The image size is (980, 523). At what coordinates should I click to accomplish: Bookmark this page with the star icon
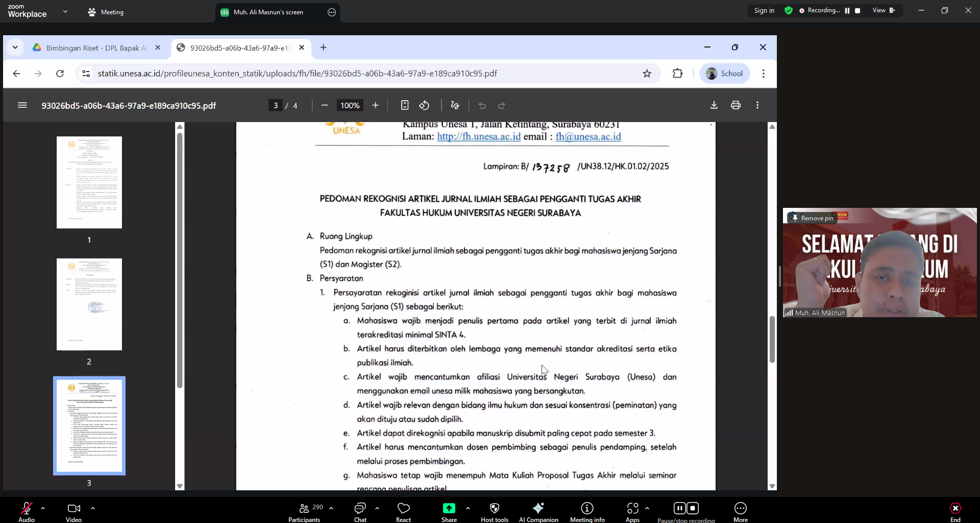click(647, 74)
